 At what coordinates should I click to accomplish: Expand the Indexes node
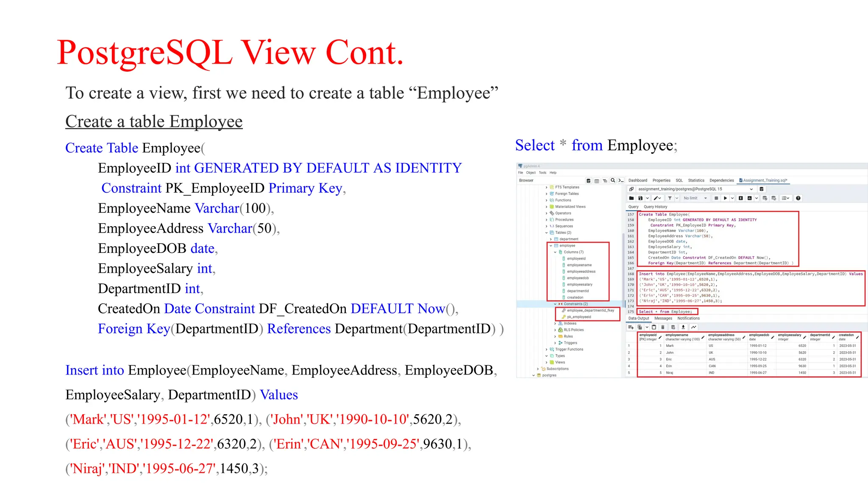[x=555, y=324]
